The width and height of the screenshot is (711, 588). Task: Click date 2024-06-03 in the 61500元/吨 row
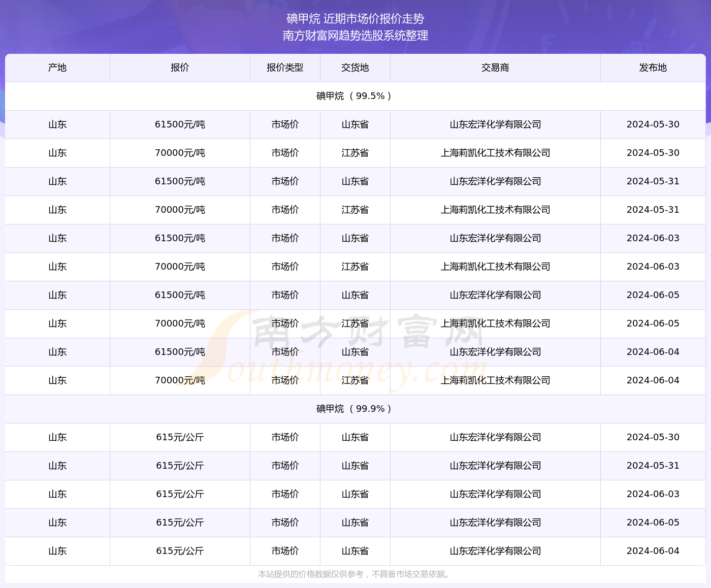[653, 238]
